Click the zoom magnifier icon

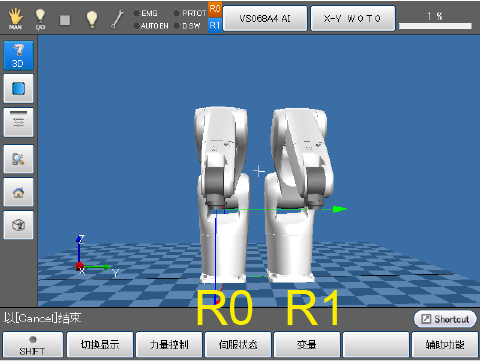coord(18,159)
